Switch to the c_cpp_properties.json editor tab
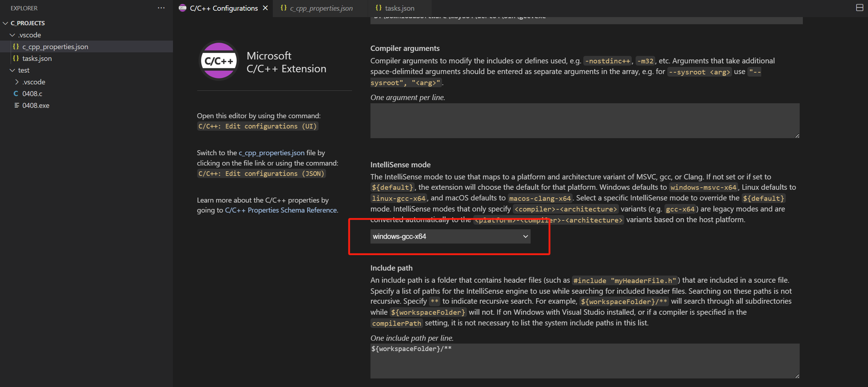Screen dimensions: 868x387 point(320,8)
